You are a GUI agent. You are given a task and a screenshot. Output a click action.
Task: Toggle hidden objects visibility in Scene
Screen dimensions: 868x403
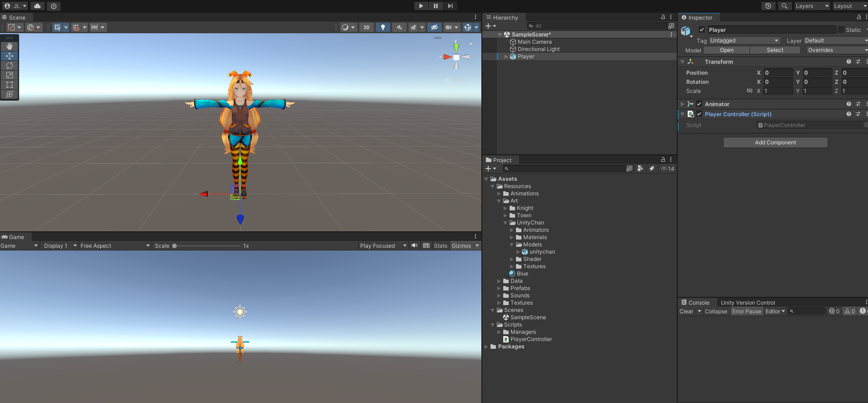tap(434, 27)
